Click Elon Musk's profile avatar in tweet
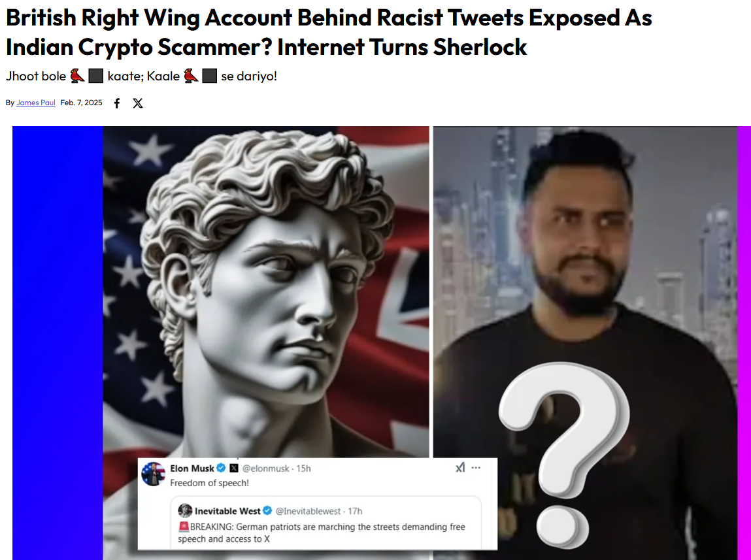 tap(153, 474)
